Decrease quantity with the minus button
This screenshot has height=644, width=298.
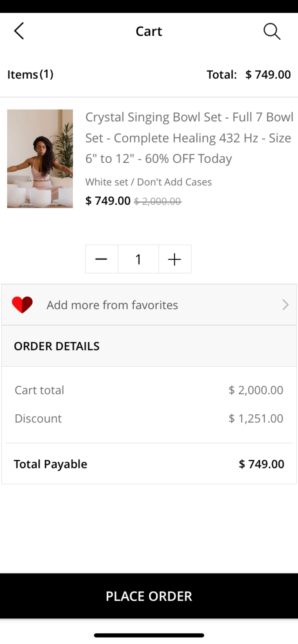click(101, 259)
